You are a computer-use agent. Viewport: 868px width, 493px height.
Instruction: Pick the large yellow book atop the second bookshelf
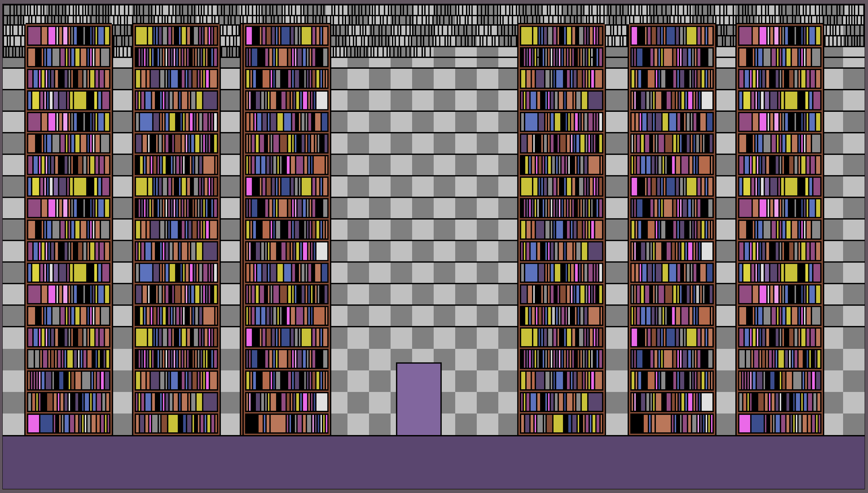click(141, 36)
